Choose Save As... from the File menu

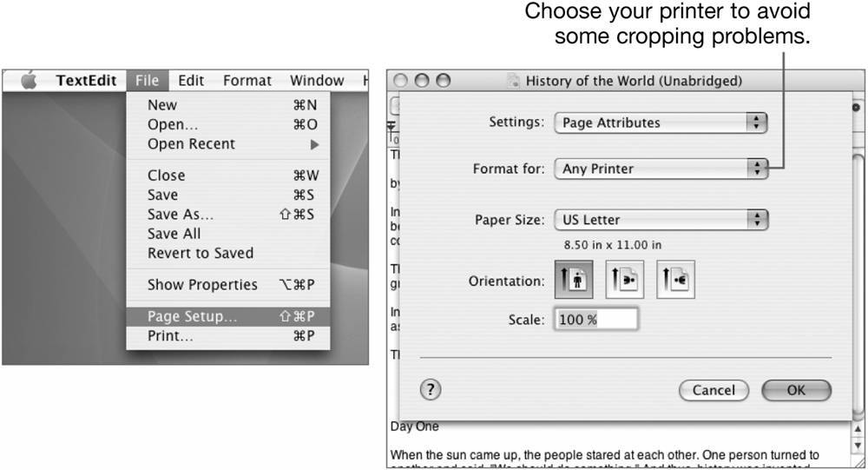pos(228,214)
